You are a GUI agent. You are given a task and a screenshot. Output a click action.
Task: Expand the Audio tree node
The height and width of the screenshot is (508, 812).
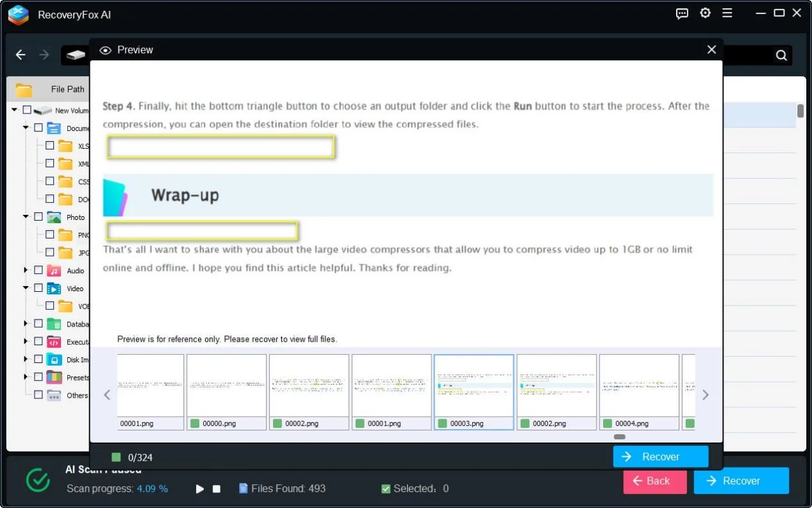26,271
